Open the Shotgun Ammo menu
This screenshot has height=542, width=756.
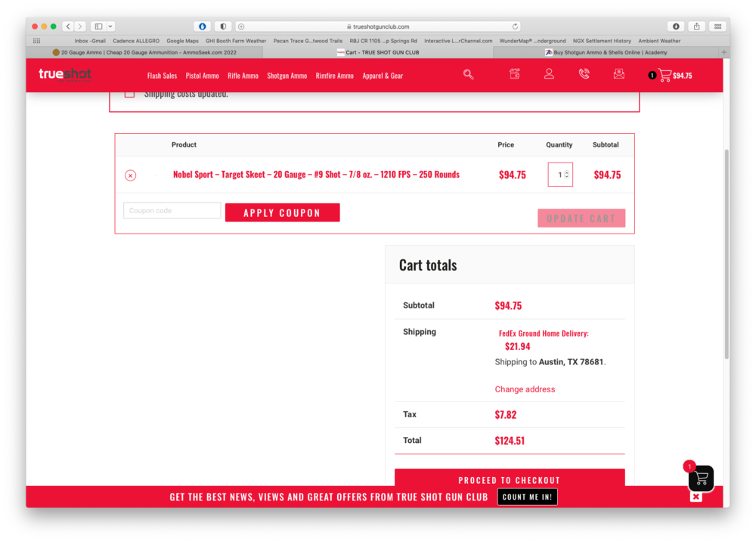[x=287, y=76]
